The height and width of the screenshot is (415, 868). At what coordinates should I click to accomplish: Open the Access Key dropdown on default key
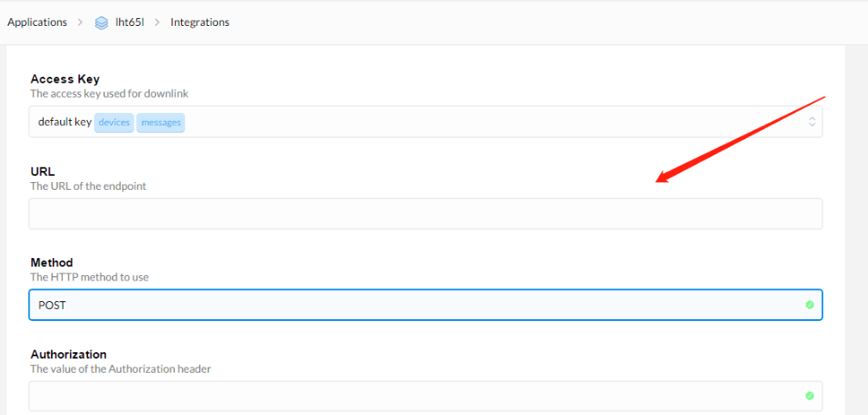click(425, 122)
